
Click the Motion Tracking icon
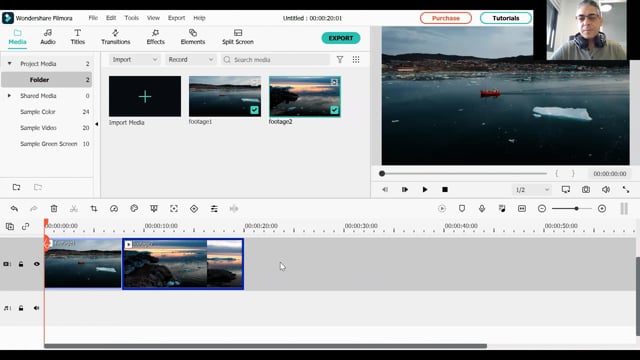[174, 209]
